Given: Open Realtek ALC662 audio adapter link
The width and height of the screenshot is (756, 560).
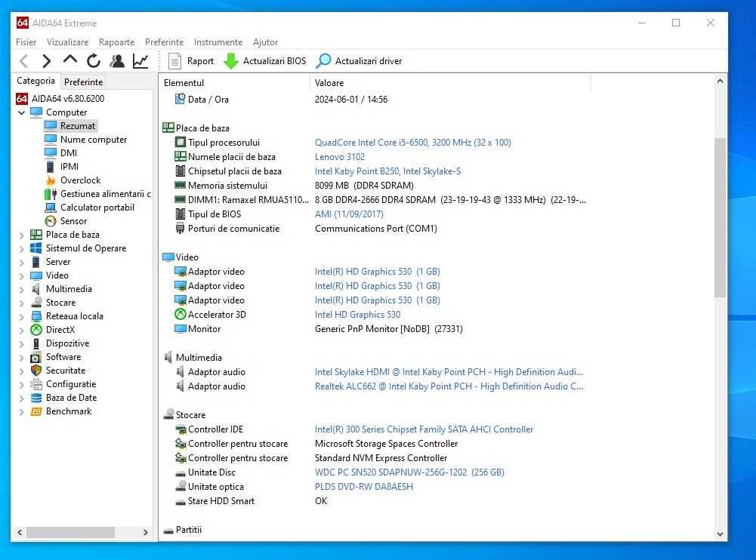Looking at the screenshot, I should point(449,386).
